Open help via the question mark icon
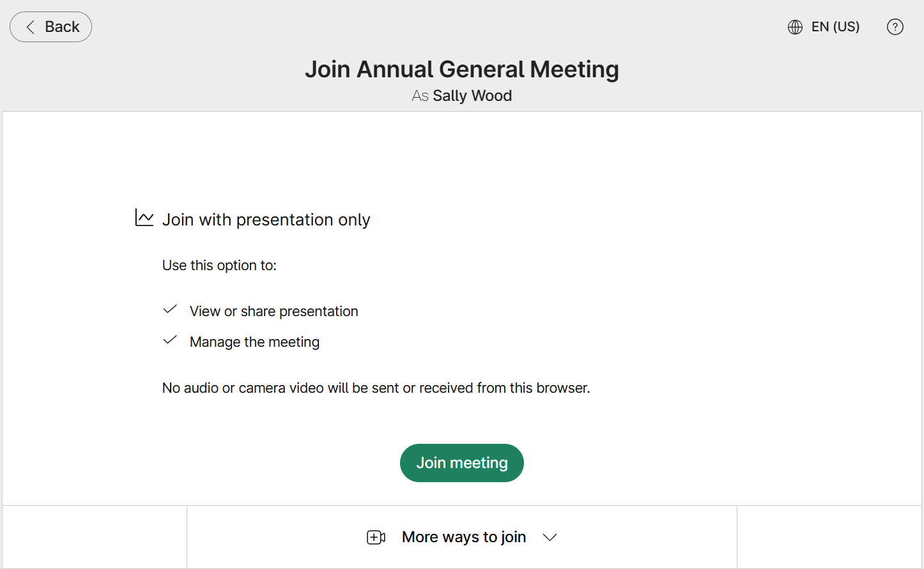Viewport: 924px width, 569px height. point(895,27)
